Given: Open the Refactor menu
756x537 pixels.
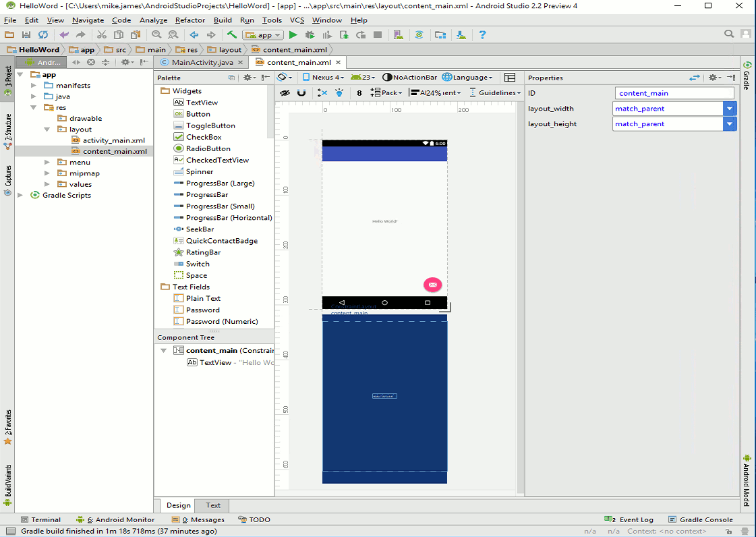Looking at the screenshot, I should coord(190,20).
